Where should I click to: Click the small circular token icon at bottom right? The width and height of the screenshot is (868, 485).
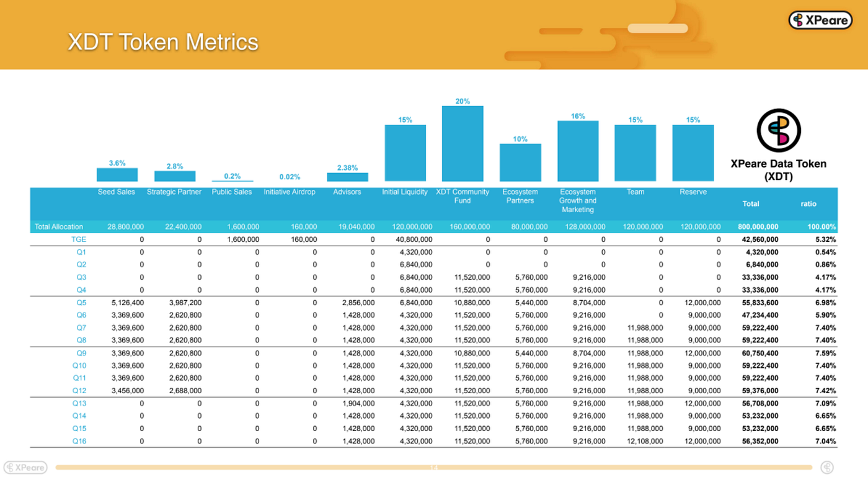[x=826, y=467]
